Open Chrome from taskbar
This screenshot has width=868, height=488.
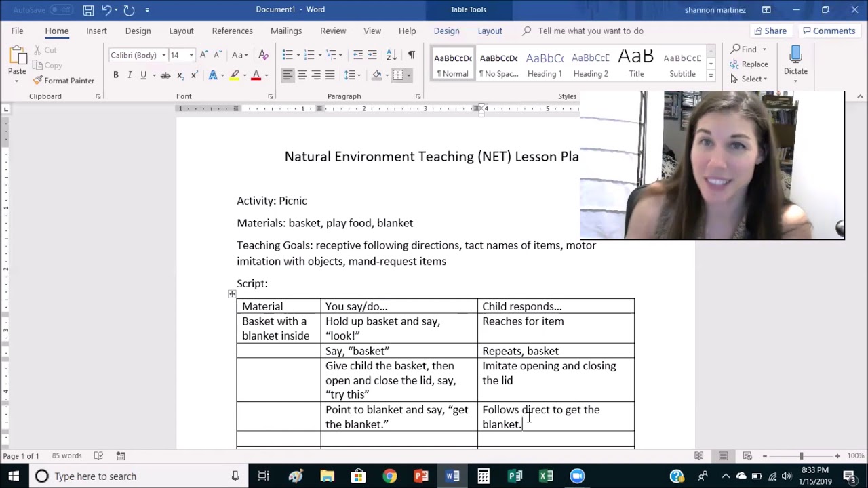pyautogui.click(x=389, y=476)
